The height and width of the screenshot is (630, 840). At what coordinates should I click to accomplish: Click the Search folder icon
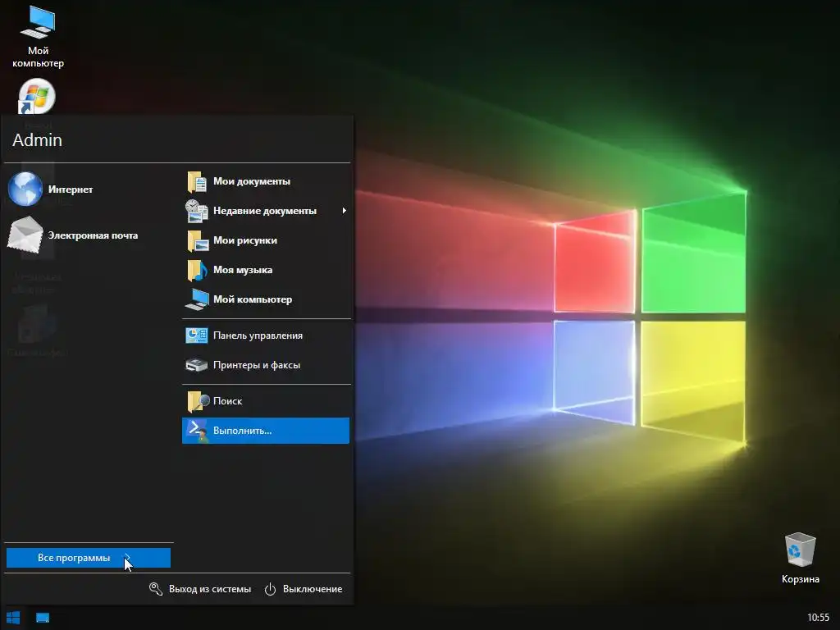[x=198, y=401]
